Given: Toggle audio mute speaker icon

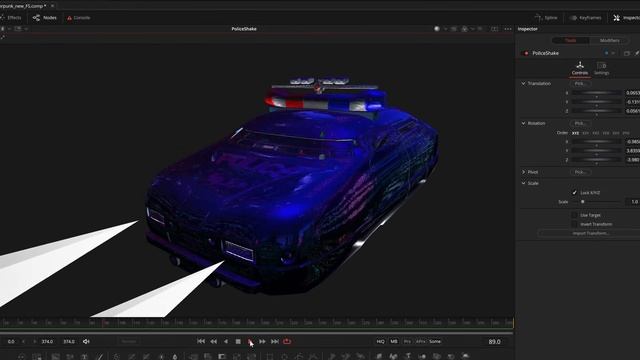Looking at the screenshot, I should coord(86,341).
